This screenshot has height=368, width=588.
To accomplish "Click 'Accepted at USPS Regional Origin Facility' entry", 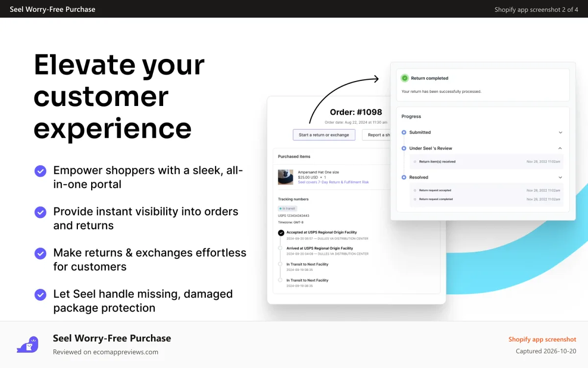I will tap(321, 233).
